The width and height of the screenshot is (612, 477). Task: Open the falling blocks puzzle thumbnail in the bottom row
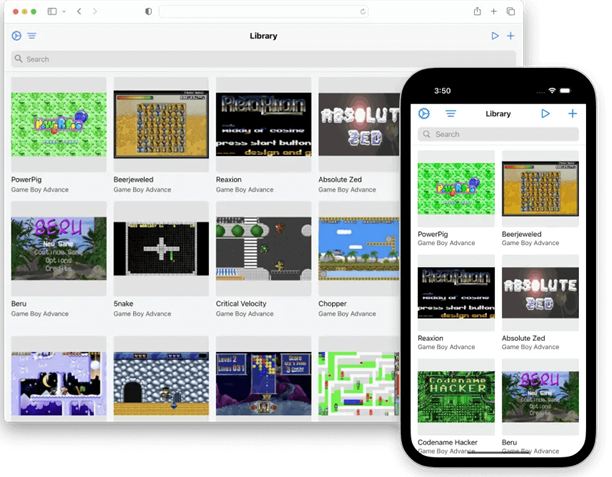click(263, 384)
